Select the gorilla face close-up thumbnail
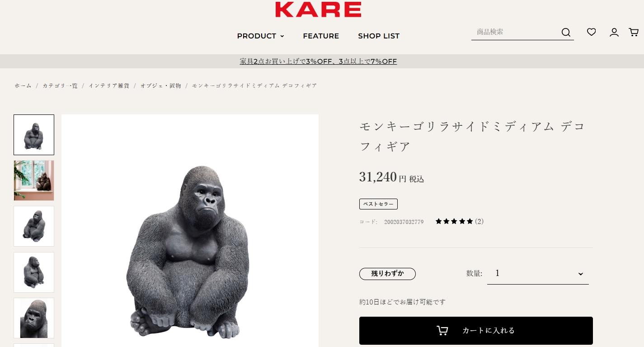This screenshot has width=644, height=347. [x=34, y=318]
